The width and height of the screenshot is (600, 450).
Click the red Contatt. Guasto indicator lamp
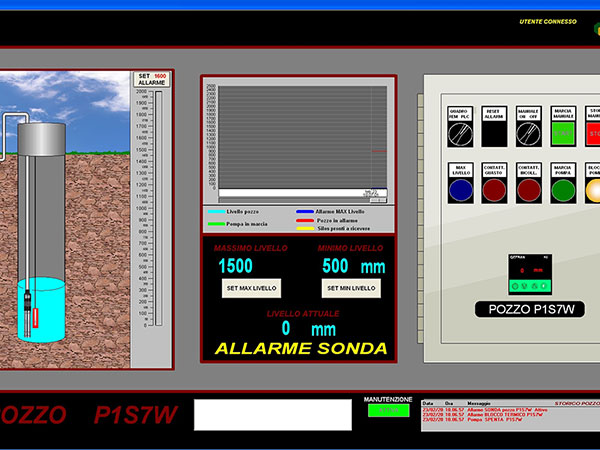494,189
